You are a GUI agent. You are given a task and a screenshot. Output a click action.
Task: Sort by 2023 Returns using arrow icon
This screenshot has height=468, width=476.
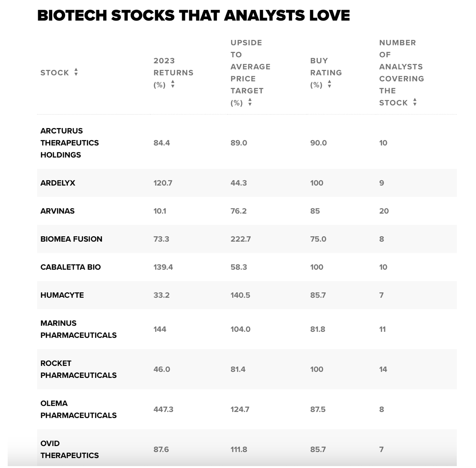pos(173,84)
